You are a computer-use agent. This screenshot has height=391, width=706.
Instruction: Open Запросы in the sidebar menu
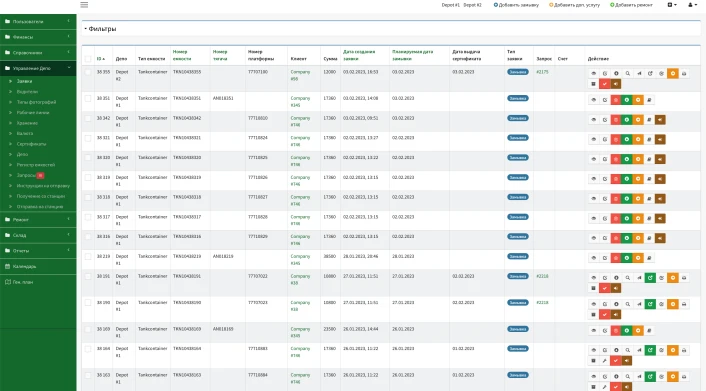(x=27, y=175)
